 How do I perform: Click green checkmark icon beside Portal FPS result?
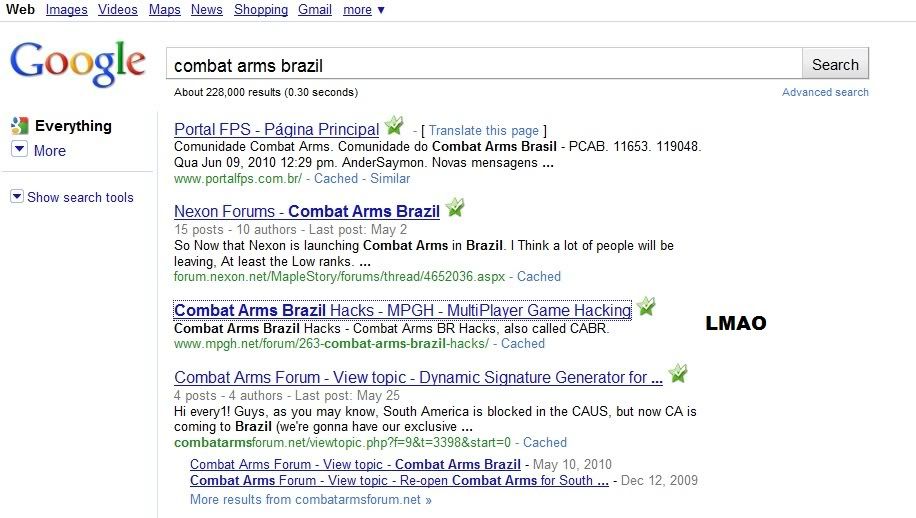tap(394, 127)
